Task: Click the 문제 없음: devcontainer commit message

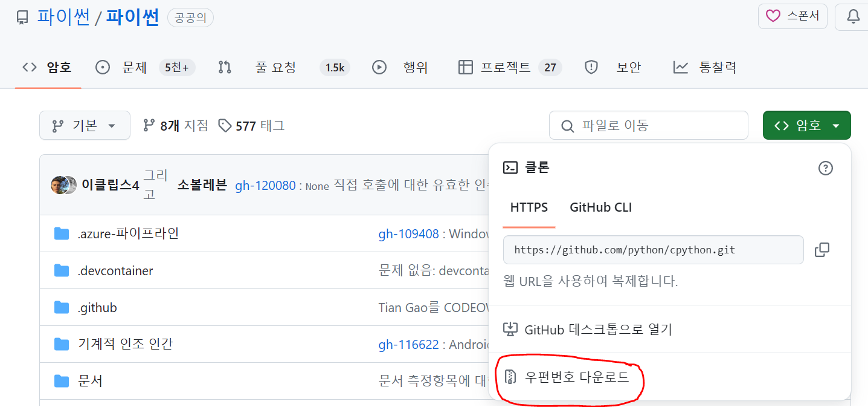Action: pyautogui.click(x=434, y=270)
